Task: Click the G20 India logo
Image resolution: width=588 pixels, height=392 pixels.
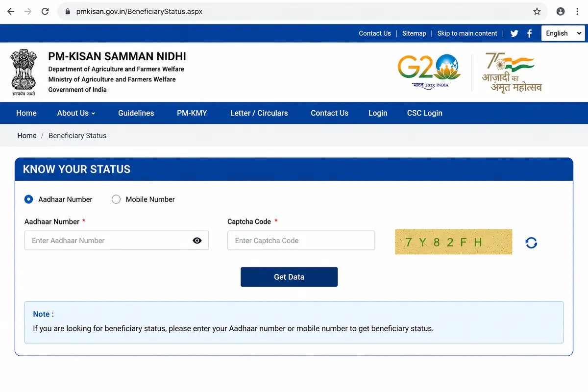Action: coord(429,72)
